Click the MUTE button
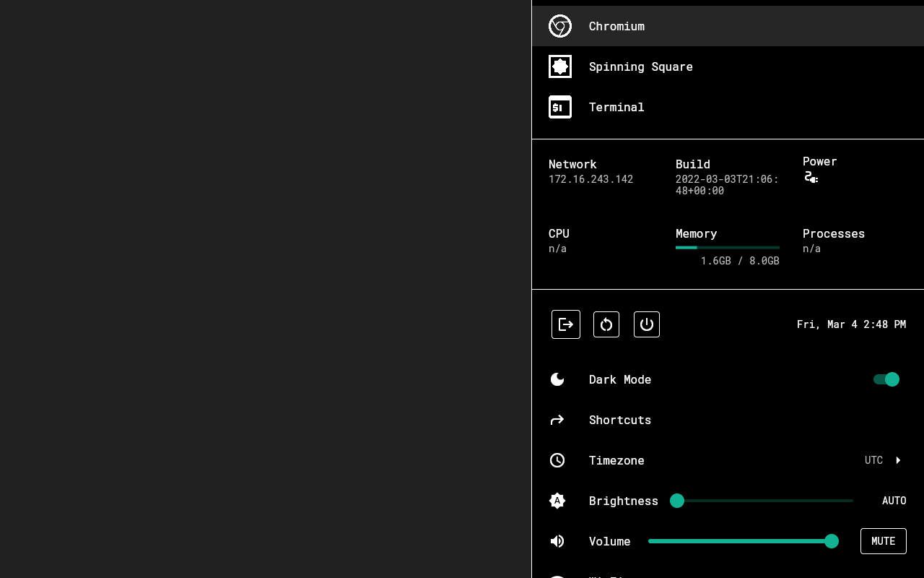The height and width of the screenshot is (578, 924). 883,541
